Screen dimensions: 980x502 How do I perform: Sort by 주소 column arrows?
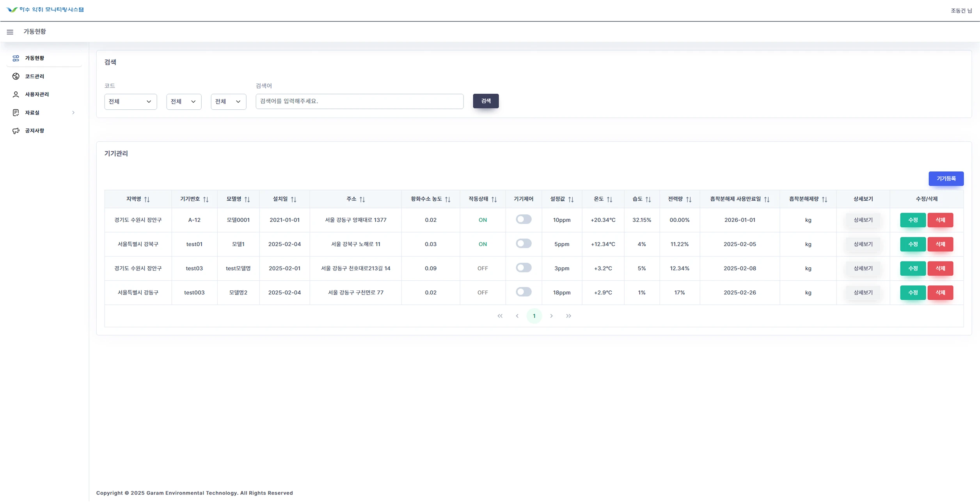(x=362, y=199)
